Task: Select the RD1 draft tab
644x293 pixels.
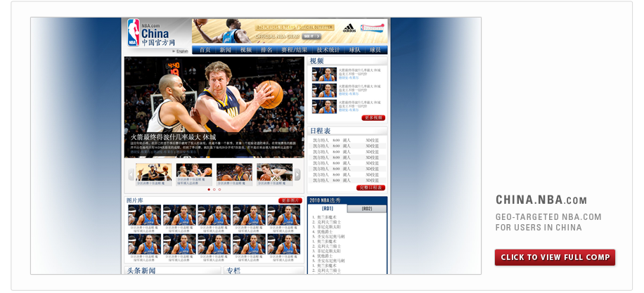Action: 328,209
